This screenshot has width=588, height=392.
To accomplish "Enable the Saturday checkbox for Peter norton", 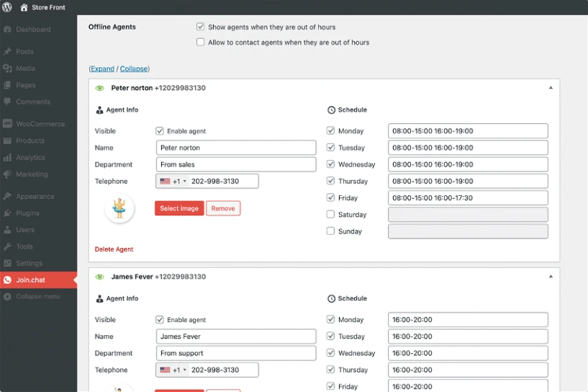I will [330, 215].
